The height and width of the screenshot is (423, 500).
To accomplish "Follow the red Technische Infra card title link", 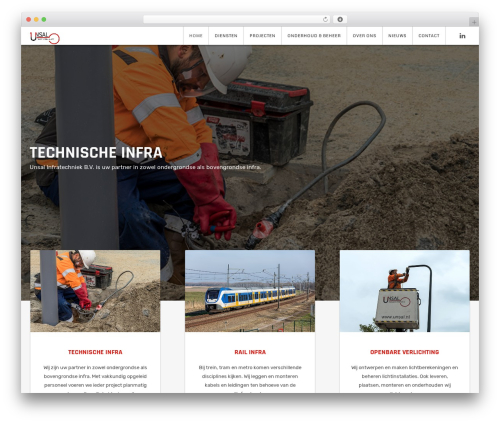I will coord(95,352).
